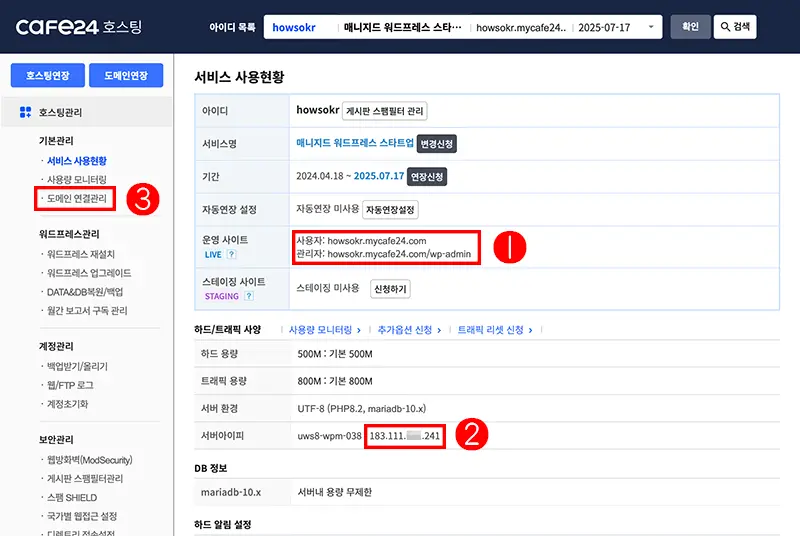Viewport: 800px width, 536px height.
Task: Open 계정초기화 menu item
Action: coord(67,404)
